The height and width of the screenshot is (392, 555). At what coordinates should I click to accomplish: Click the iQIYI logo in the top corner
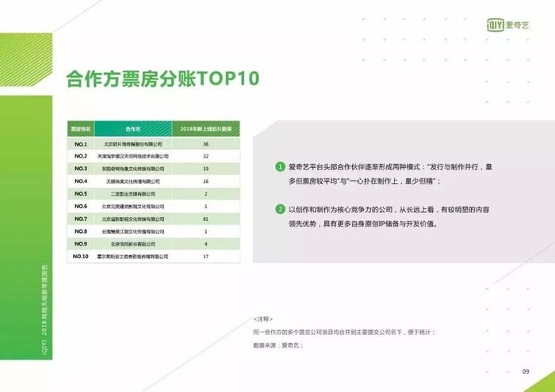[507, 25]
